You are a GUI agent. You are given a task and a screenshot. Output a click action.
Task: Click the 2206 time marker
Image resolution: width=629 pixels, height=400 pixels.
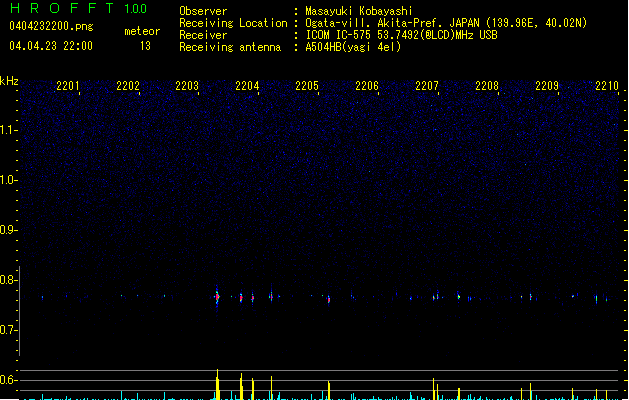[x=367, y=86]
